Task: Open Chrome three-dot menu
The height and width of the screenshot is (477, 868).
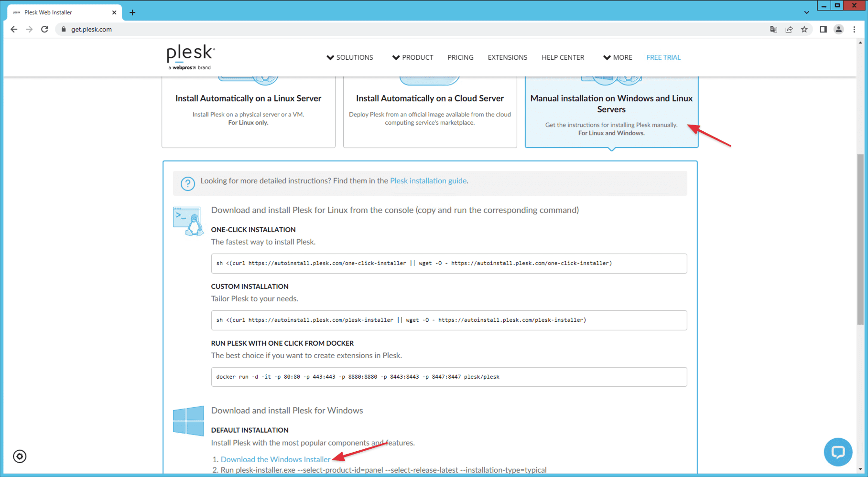Action: point(854,30)
